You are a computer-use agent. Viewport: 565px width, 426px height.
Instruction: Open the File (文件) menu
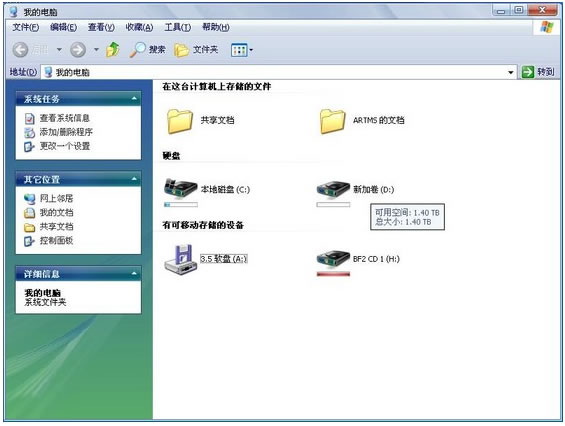pos(26,27)
